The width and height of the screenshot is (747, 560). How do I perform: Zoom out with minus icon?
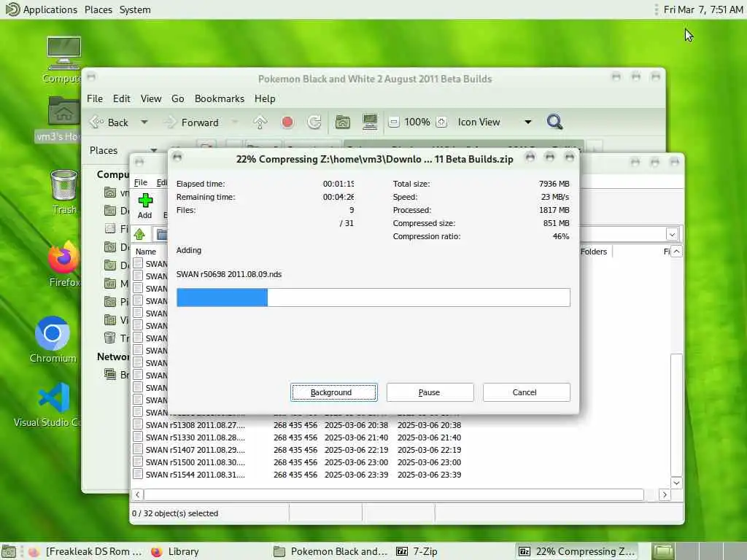click(x=393, y=122)
